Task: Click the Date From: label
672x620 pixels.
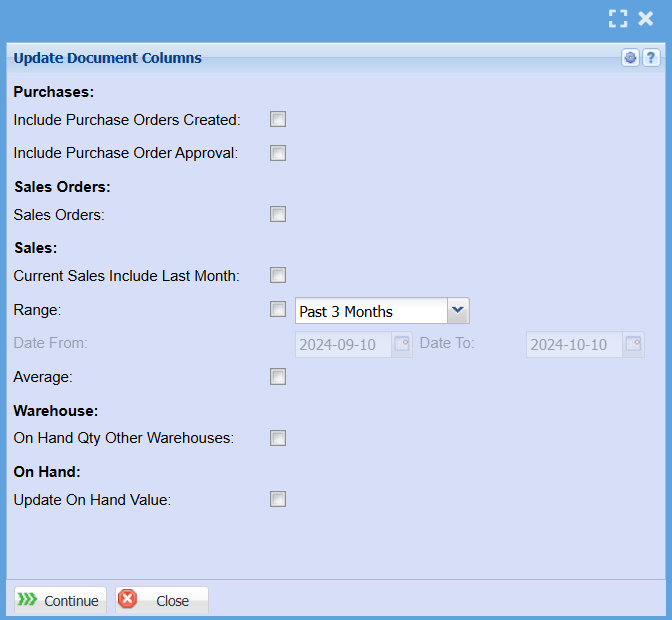Action: pyautogui.click(x=51, y=343)
